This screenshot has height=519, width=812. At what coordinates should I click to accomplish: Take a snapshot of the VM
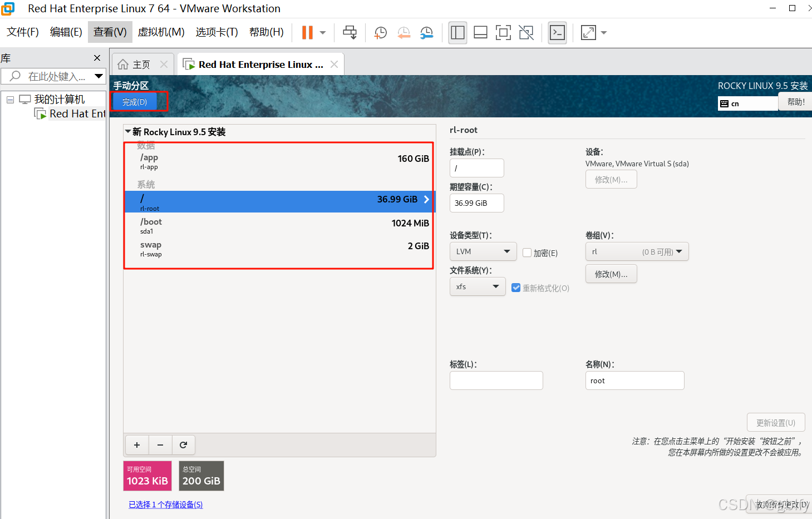381,33
